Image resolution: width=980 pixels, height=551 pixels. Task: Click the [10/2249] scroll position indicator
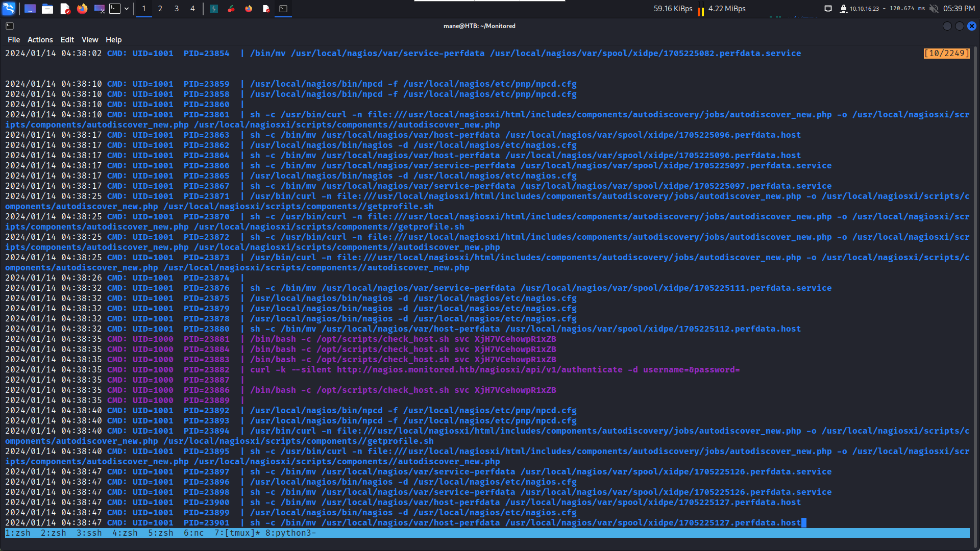pos(946,53)
